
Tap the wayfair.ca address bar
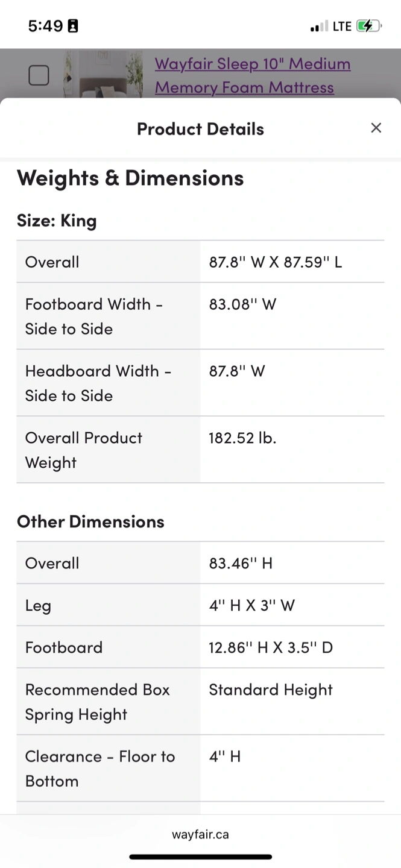tap(200, 834)
